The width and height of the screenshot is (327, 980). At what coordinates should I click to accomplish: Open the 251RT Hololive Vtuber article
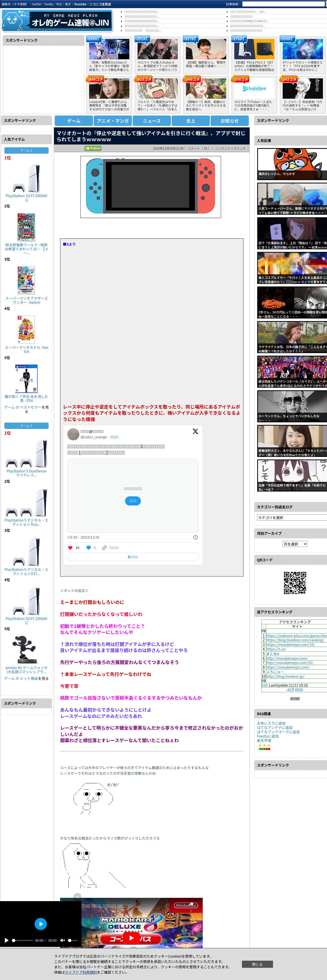(x=158, y=49)
